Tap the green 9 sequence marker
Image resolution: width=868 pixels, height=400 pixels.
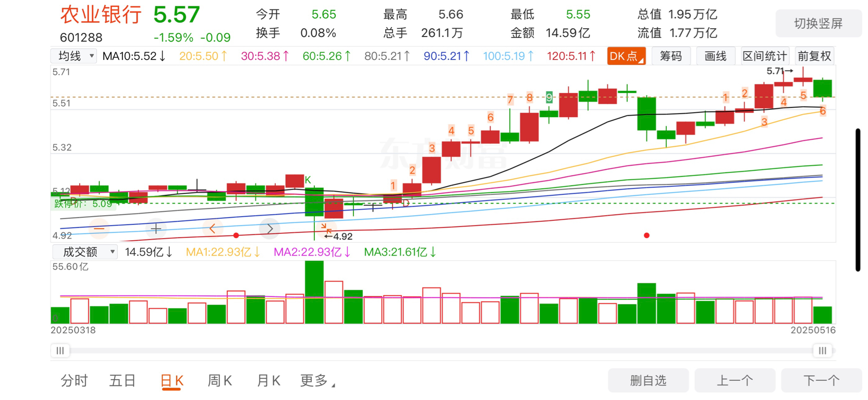coord(549,97)
